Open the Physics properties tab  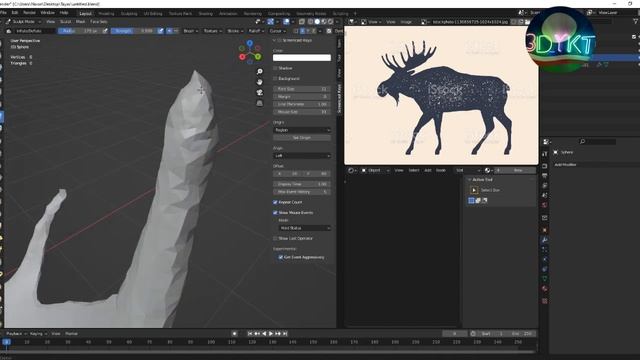pyautogui.click(x=544, y=259)
